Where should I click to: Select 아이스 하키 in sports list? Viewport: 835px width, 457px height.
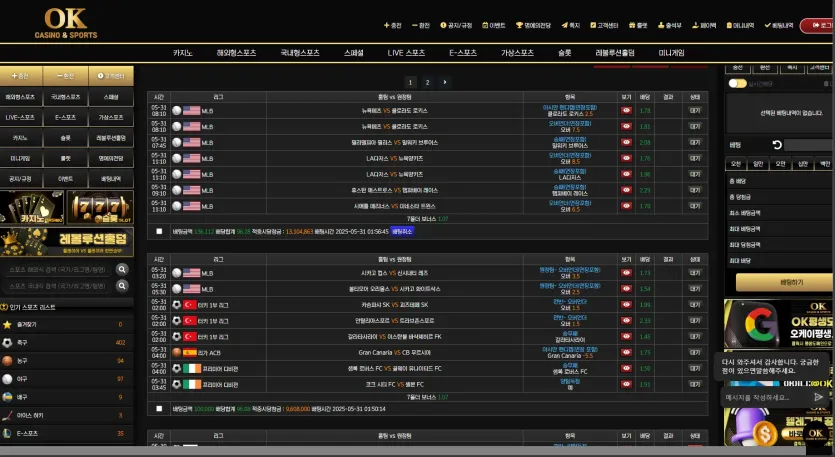pyautogui.click(x=67, y=415)
